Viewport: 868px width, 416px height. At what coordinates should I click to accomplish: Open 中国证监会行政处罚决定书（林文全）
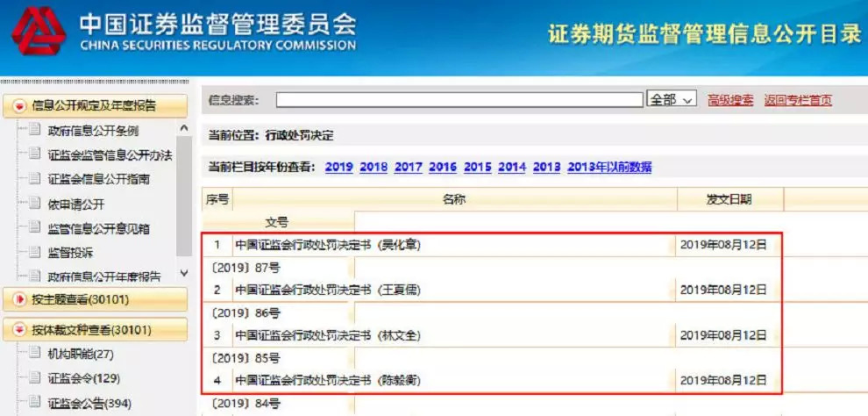point(328,335)
